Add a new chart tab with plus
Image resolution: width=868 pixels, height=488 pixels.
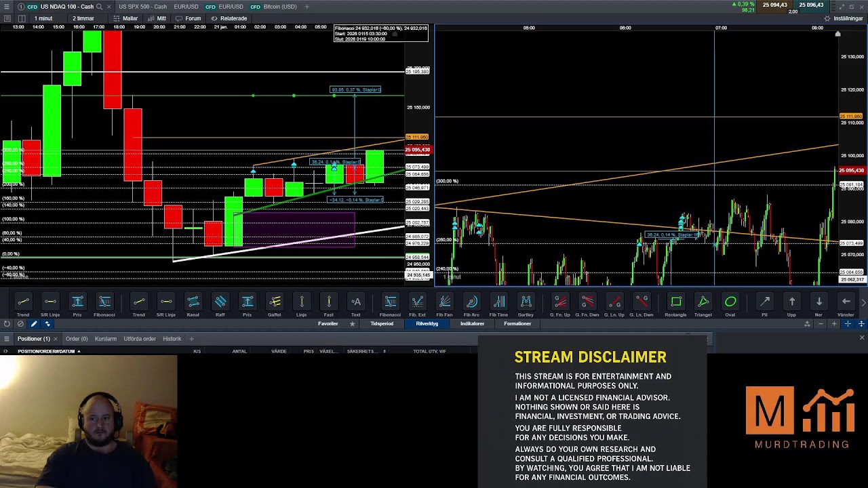[x=307, y=7]
